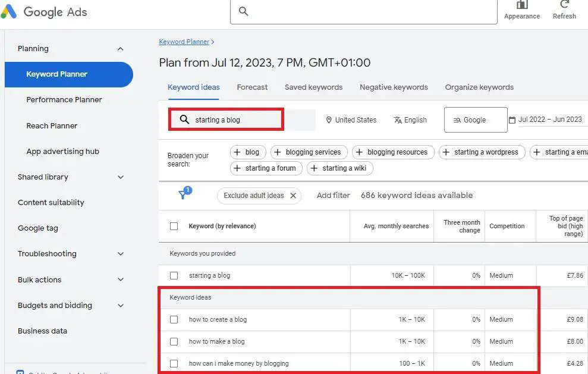Click the Refresh icon
Viewport: 588px width, 374px height.
[x=564, y=4]
